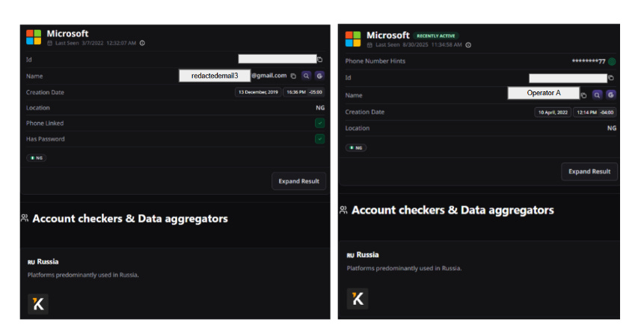Click Creation Date label in the 3/7/2022 card
Screen dimensions: 644x331
[x=45, y=93]
